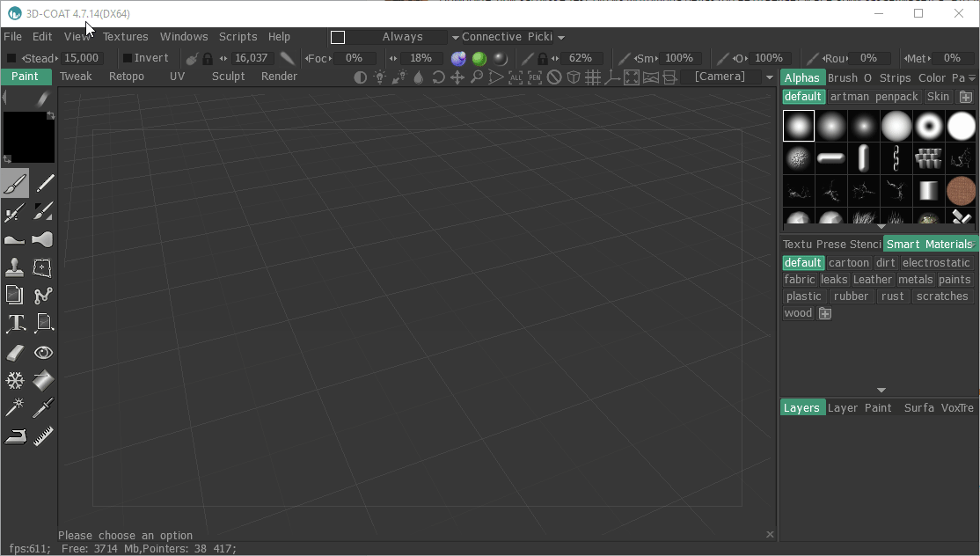The image size is (980, 556).
Task: Expand the Smart Materials panel options arrow
Action: click(974, 245)
